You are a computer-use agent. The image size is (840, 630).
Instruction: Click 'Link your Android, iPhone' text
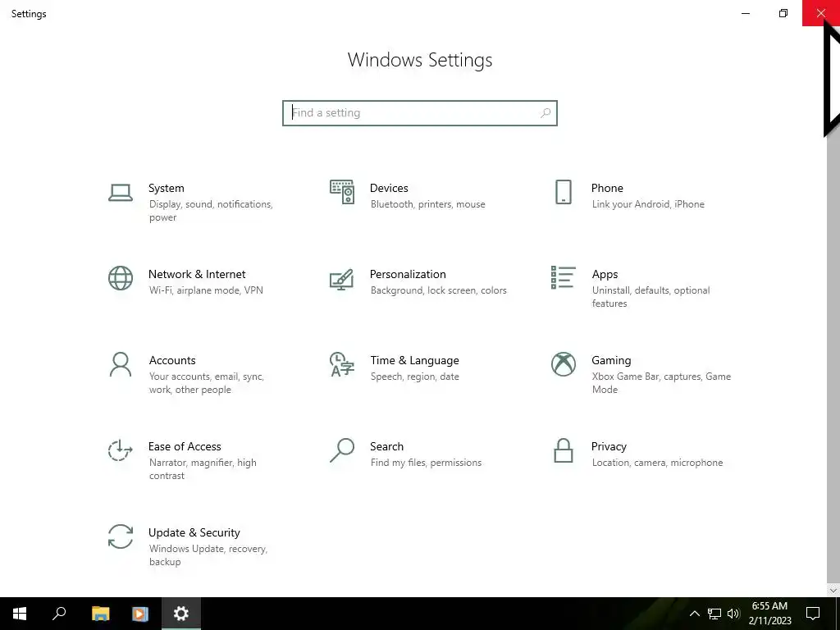click(x=648, y=204)
